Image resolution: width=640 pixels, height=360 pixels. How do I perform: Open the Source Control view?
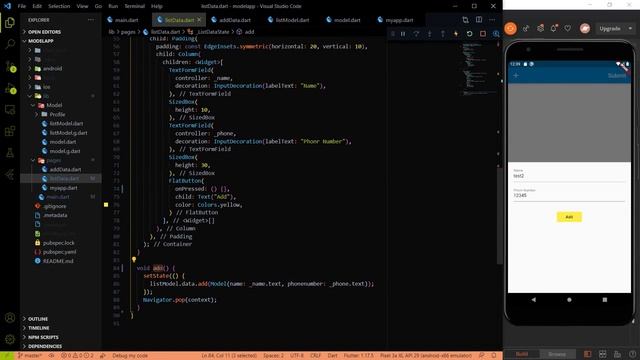[x=10, y=66]
